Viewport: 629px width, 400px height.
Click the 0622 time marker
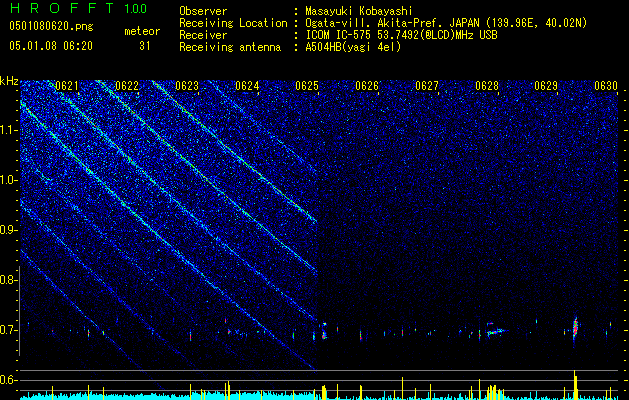click(x=127, y=86)
